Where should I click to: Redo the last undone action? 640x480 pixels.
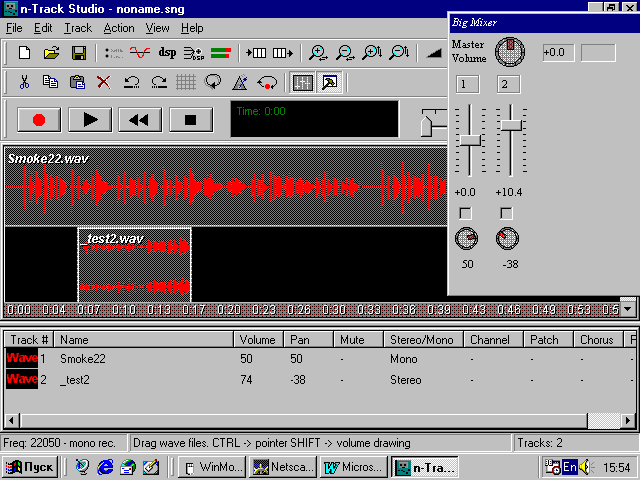coord(158,82)
